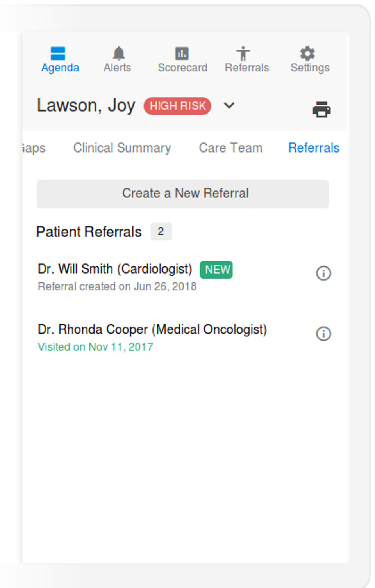Print the patient summary with printer icon

[321, 110]
